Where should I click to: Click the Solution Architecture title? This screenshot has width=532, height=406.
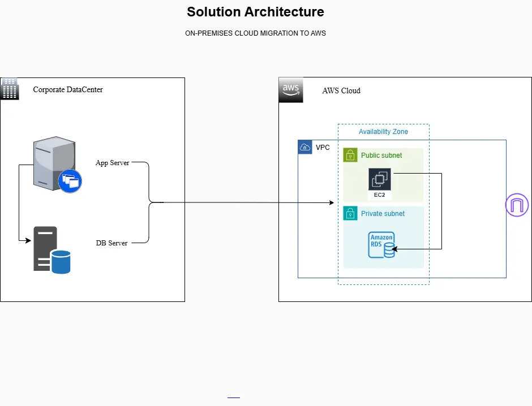[255, 12]
